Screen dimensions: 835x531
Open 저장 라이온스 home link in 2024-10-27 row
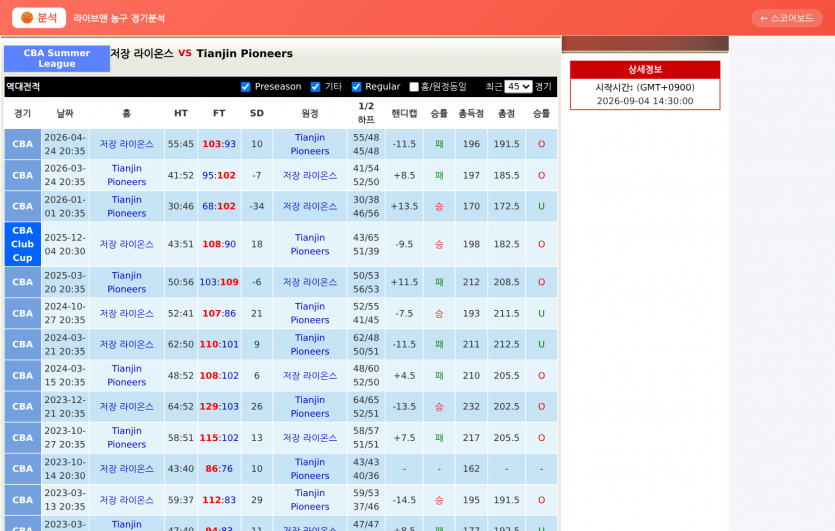click(x=127, y=314)
